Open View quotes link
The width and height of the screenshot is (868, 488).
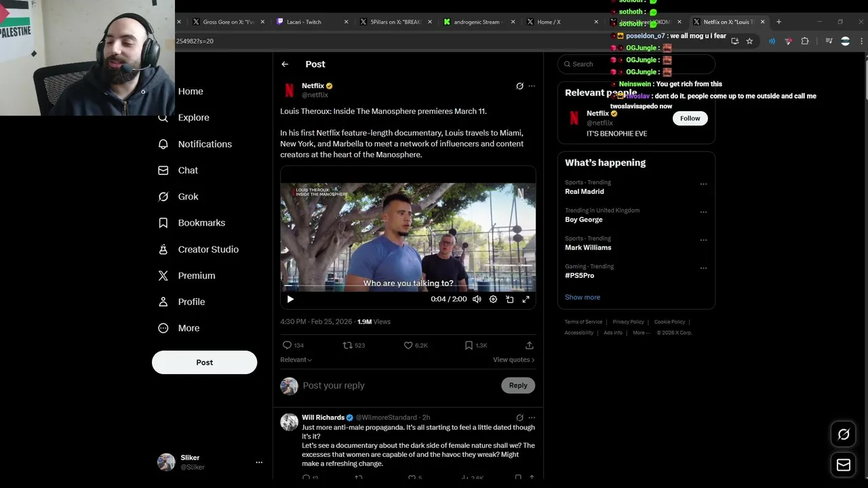tap(513, 360)
